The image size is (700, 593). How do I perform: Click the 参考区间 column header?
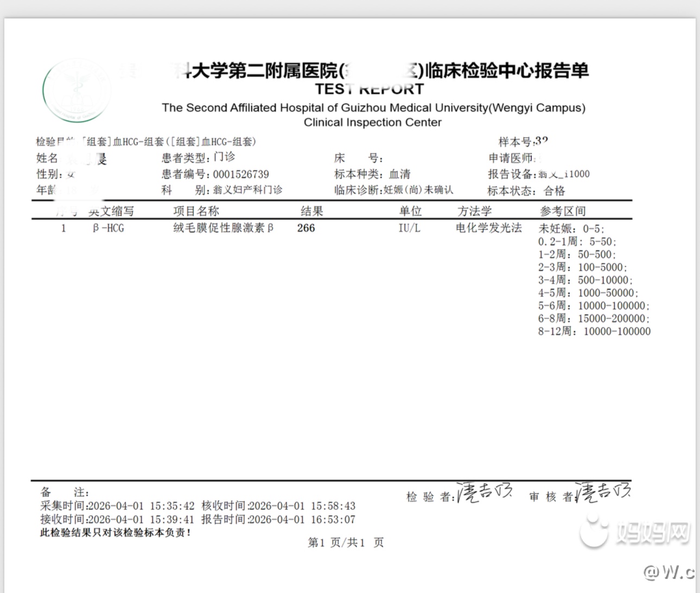coord(563,211)
